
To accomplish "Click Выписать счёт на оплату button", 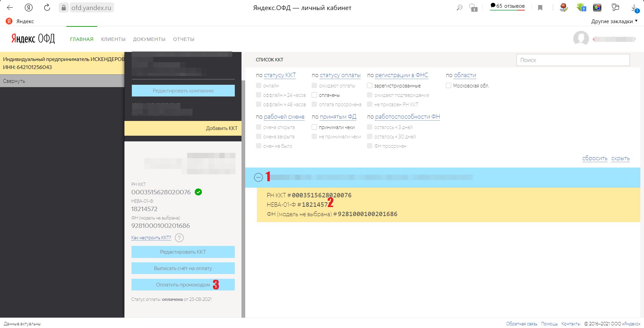I will [183, 268].
